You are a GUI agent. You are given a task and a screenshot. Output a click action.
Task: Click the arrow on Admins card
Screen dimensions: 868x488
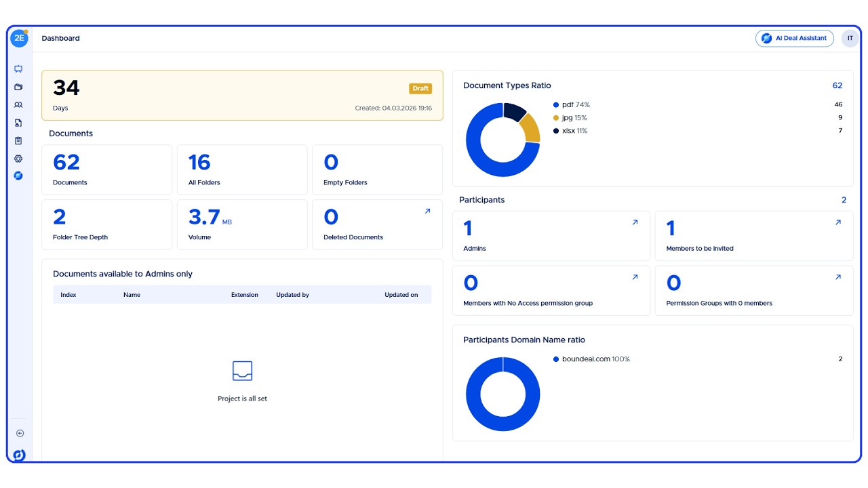point(635,222)
